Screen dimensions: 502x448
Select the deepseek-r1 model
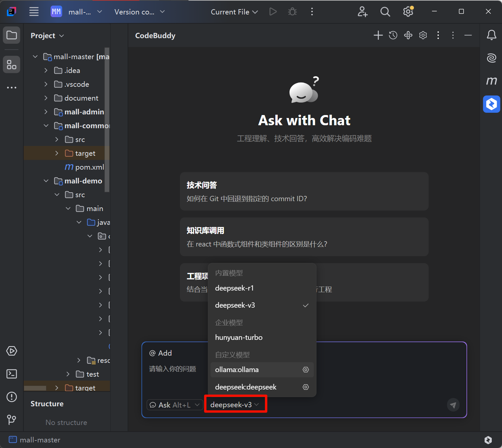click(234, 288)
